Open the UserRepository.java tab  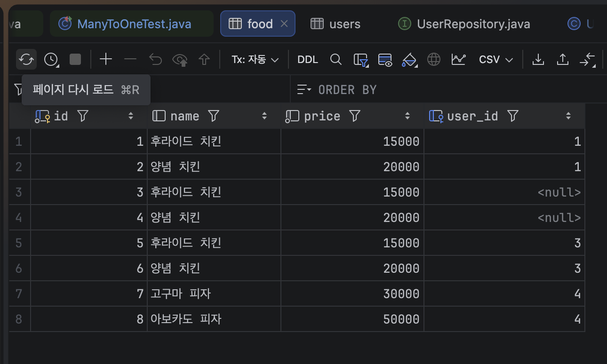pyautogui.click(x=464, y=24)
